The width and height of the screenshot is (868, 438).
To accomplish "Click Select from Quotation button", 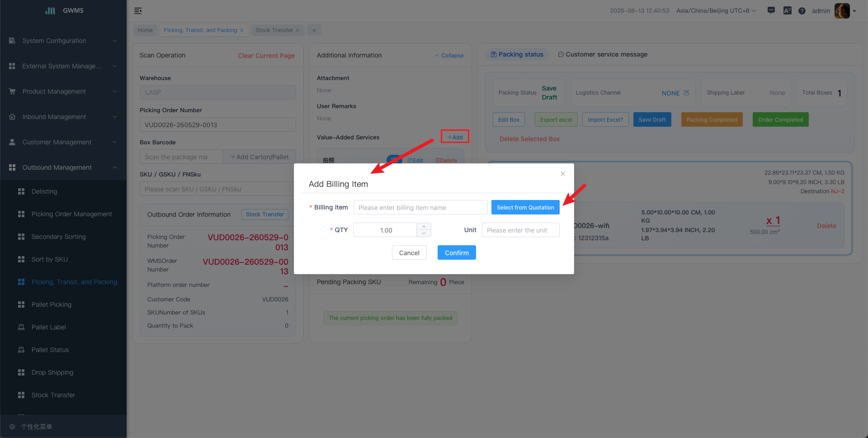I will (525, 207).
